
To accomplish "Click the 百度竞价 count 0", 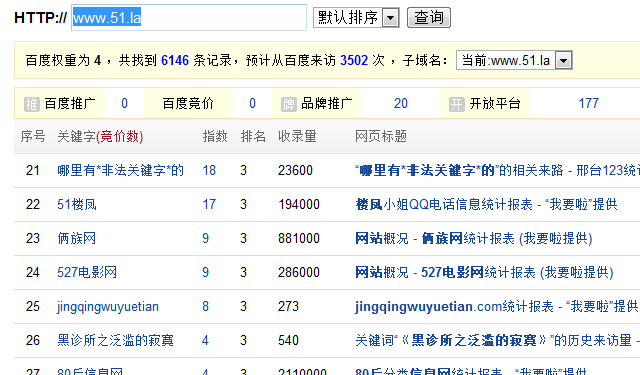I will pyautogui.click(x=252, y=104).
